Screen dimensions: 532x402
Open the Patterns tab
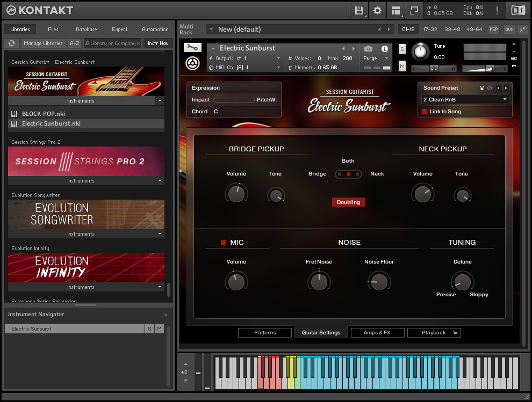pos(265,333)
